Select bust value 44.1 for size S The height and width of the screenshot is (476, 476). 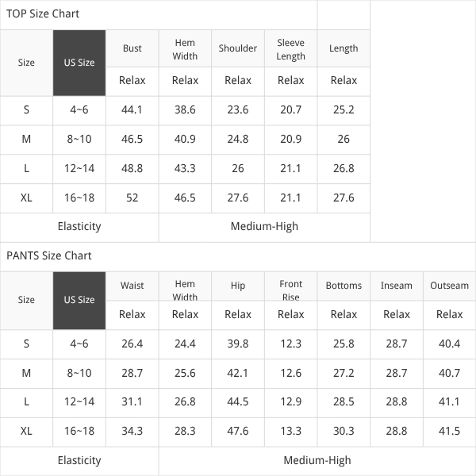pyautogui.click(x=132, y=109)
